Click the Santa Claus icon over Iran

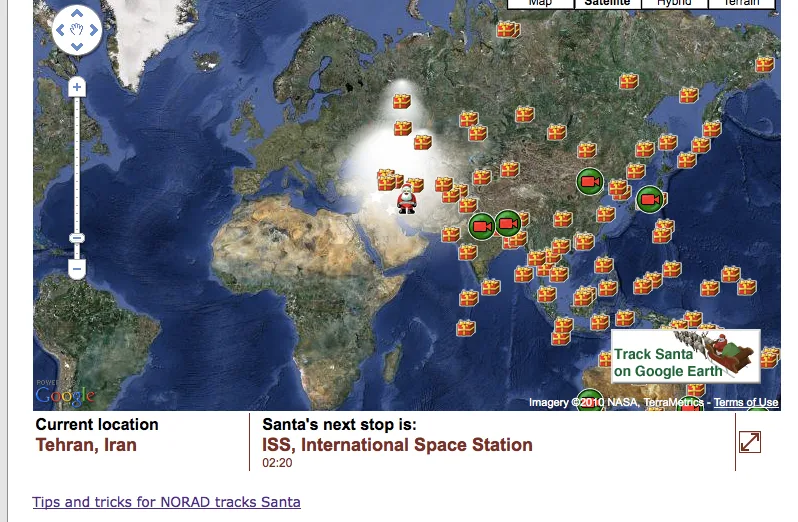click(406, 199)
